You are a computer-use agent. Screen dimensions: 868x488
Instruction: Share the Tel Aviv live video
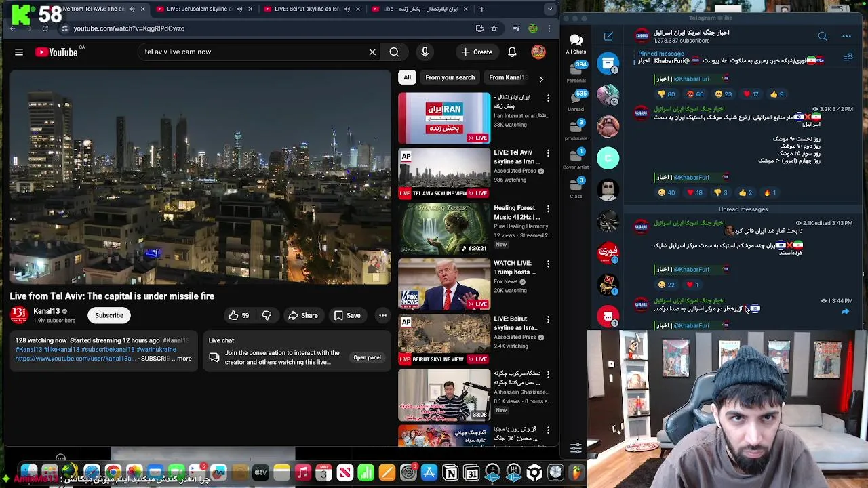tap(302, 315)
